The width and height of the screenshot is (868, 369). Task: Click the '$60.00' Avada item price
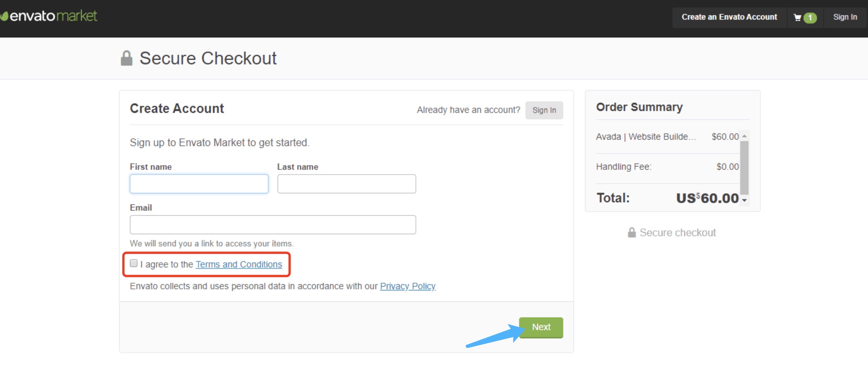click(x=725, y=137)
